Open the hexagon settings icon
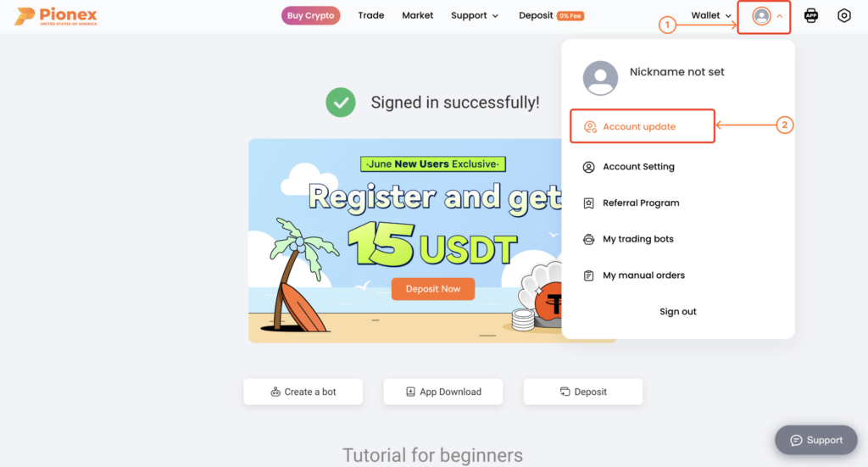The width and height of the screenshot is (868, 467). tap(843, 15)
